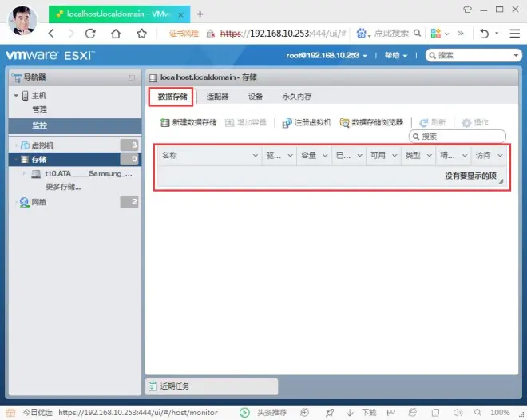Click the browser reload page icon
The width and height of the screenshot is (527, 420).
(89, 34)
